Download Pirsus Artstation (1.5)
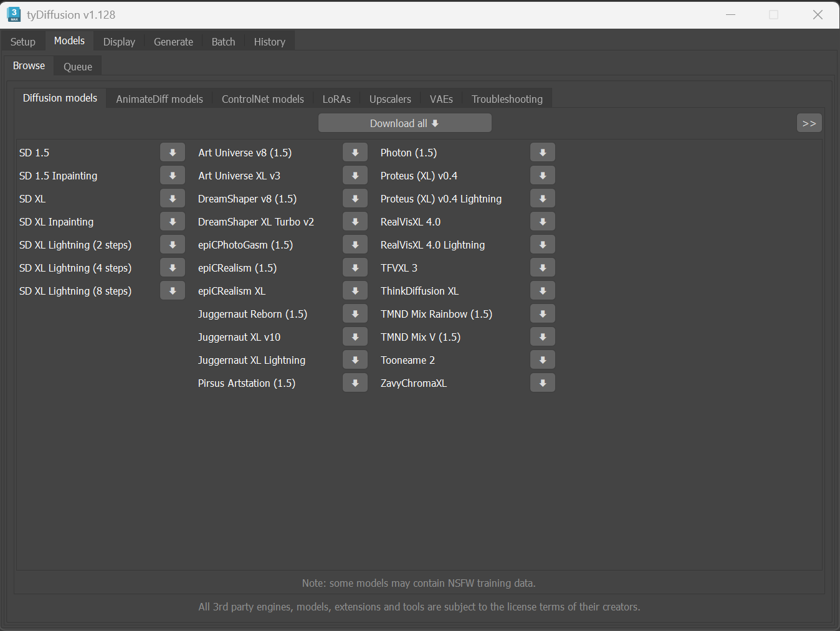The width and height of the screenshot is (840, 631). coord(355,383)
